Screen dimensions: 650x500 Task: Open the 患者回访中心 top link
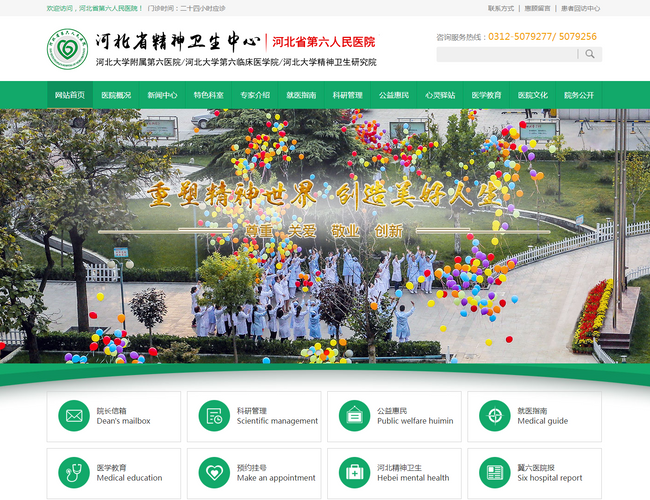(x=581, y=8)
